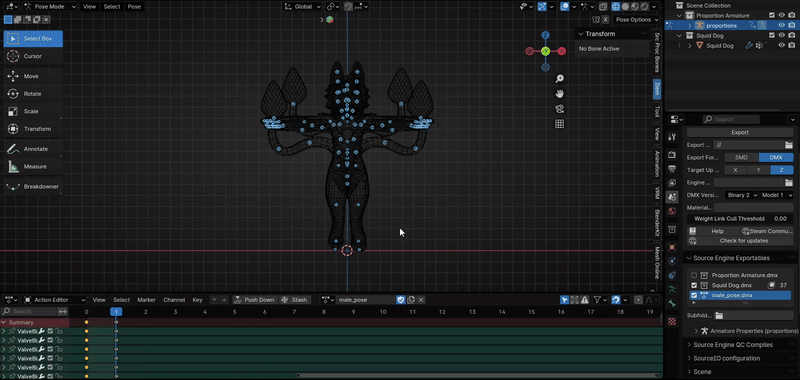Uncheck Proportion Armature collection checkbox

772,15
